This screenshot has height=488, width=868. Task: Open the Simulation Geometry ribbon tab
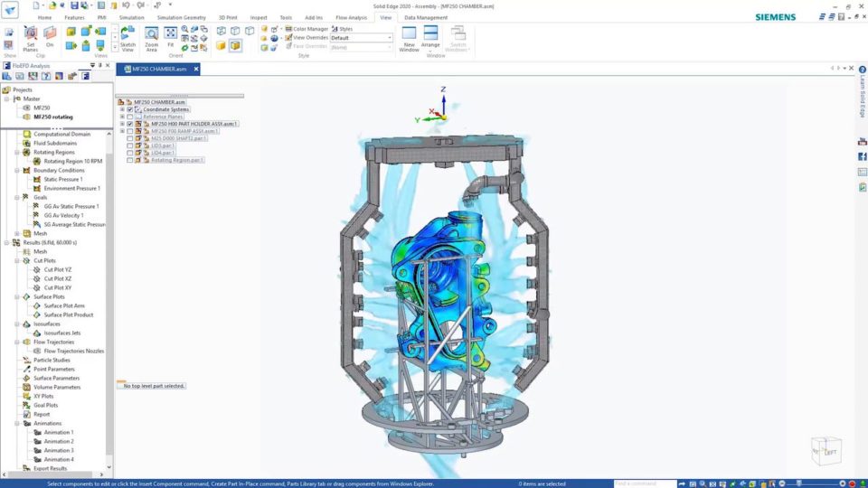(180, 17)
